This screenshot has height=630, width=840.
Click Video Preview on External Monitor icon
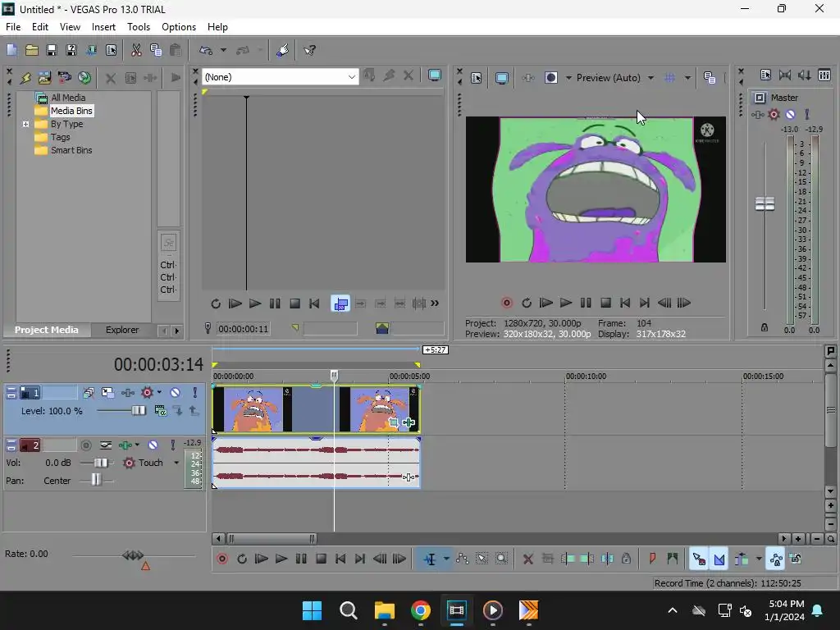(x=501, y=78)
